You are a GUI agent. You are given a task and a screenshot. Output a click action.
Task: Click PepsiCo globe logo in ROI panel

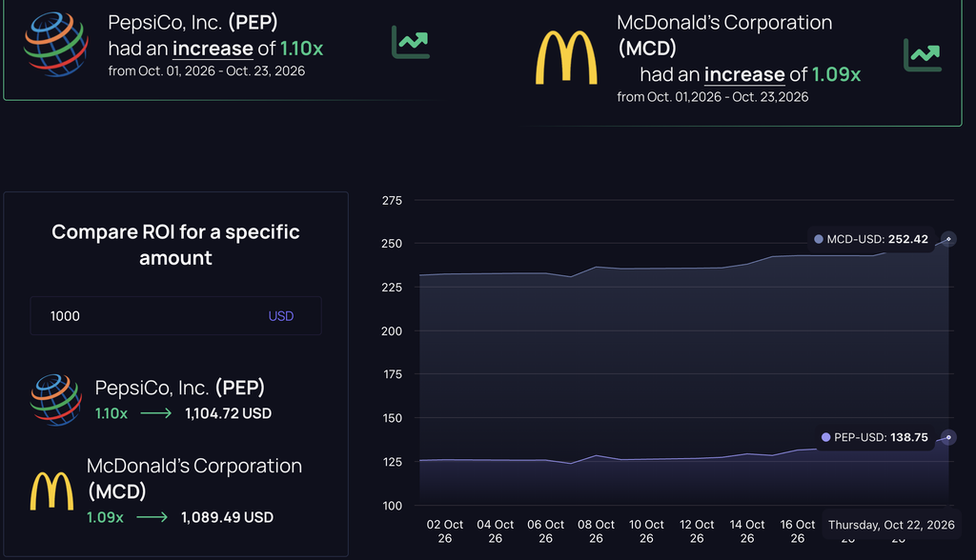(x=55, y=400)
